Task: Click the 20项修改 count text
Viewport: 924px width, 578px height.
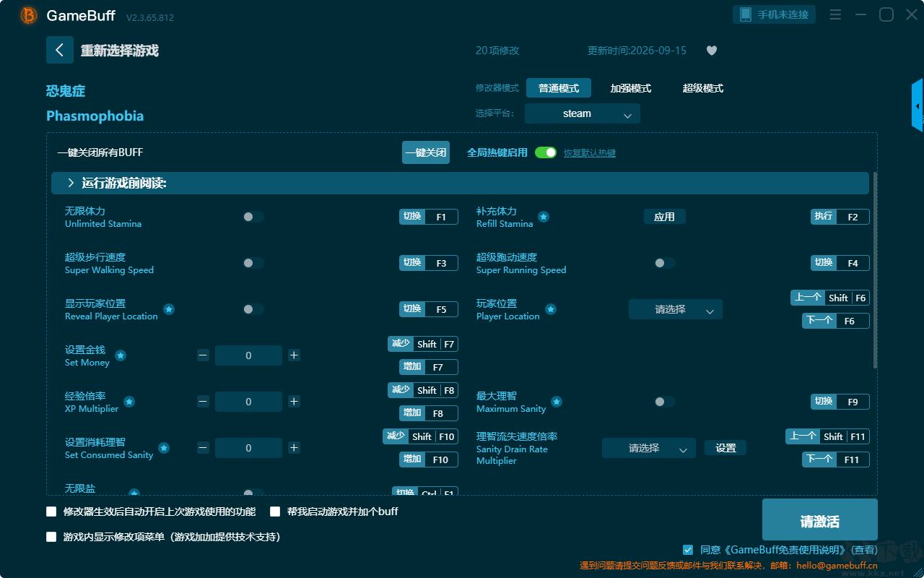Action: (x=497, y=51)
